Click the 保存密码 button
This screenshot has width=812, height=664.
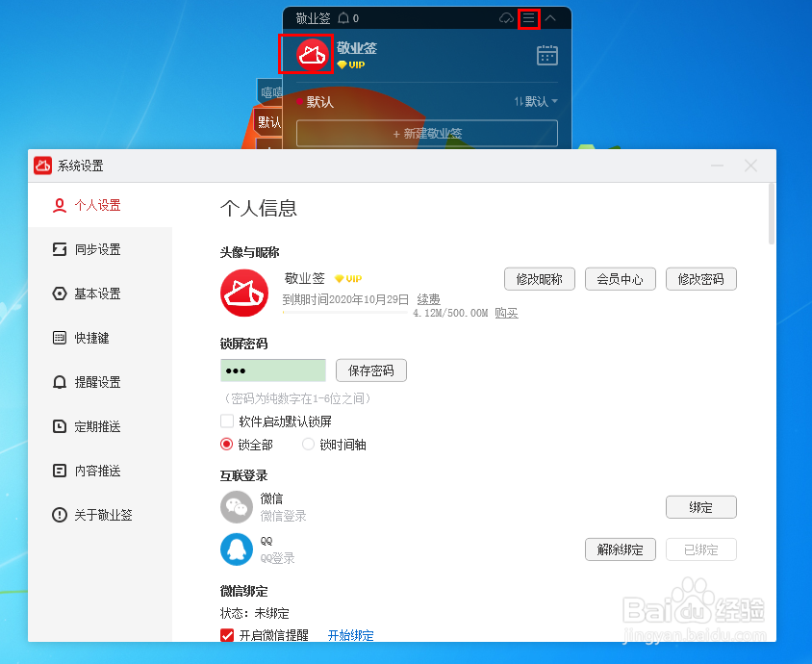coord(371,370)
